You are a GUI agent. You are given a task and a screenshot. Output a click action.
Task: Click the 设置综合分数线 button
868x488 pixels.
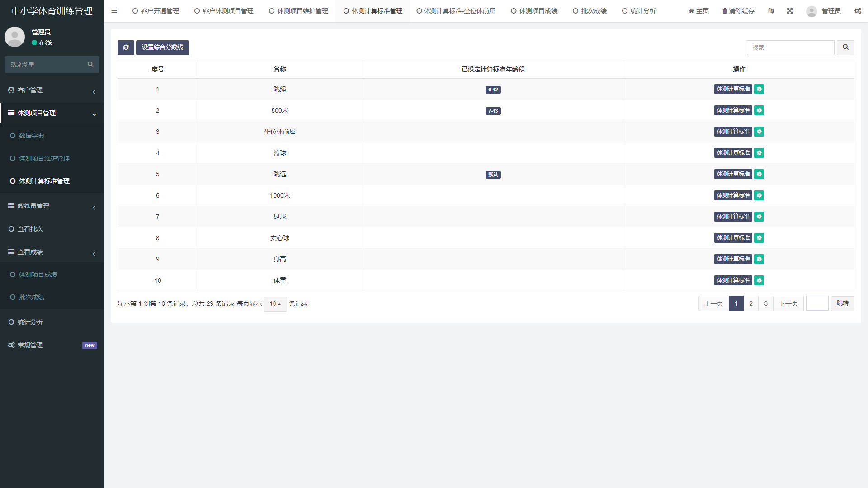(x=162, y=47)
